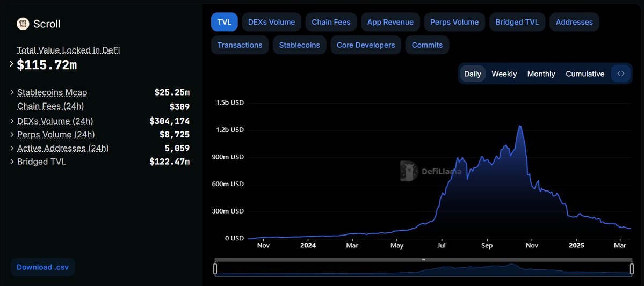This screenshot has height=286, width=644.
Task: Click the 1.5b USD axis label
Action: click(229, 102)
